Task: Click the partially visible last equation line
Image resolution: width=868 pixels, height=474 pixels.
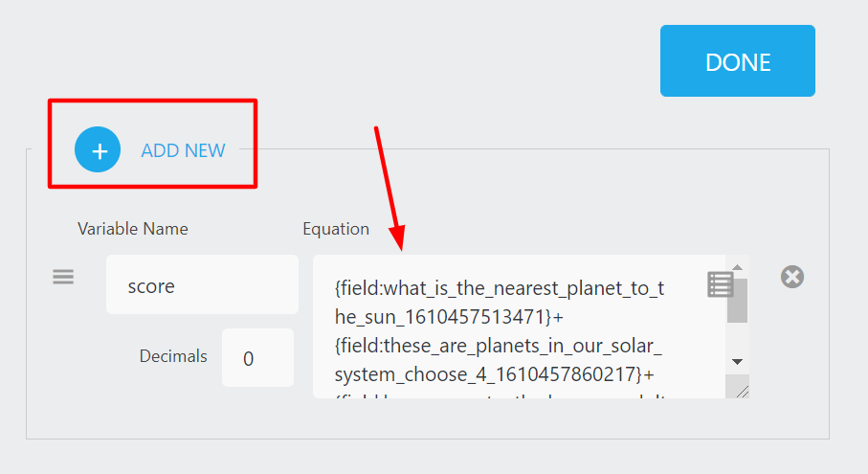Action: coord(498,393)
